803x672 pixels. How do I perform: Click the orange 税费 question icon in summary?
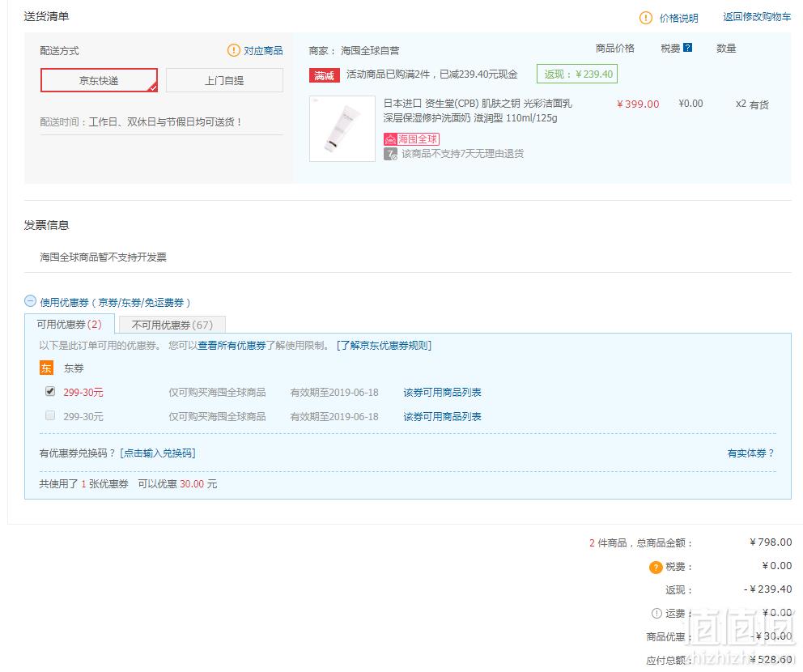coord(656,567)
